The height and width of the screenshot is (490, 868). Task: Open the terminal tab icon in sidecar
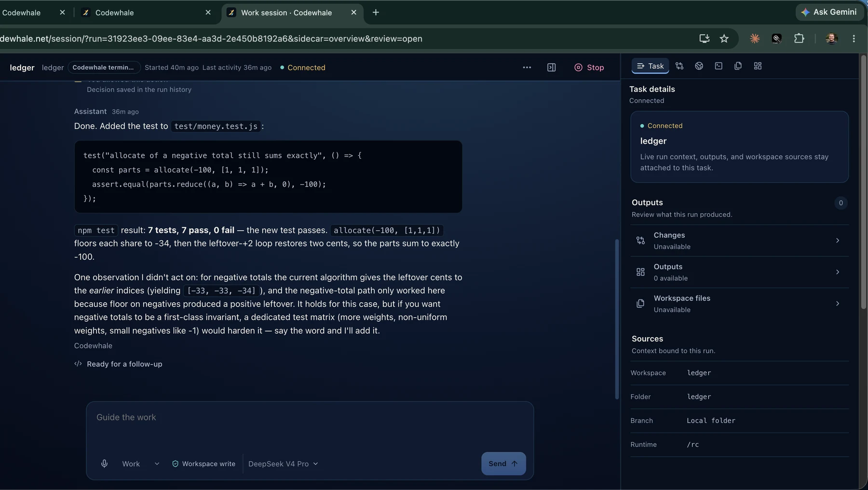[719, 66]
